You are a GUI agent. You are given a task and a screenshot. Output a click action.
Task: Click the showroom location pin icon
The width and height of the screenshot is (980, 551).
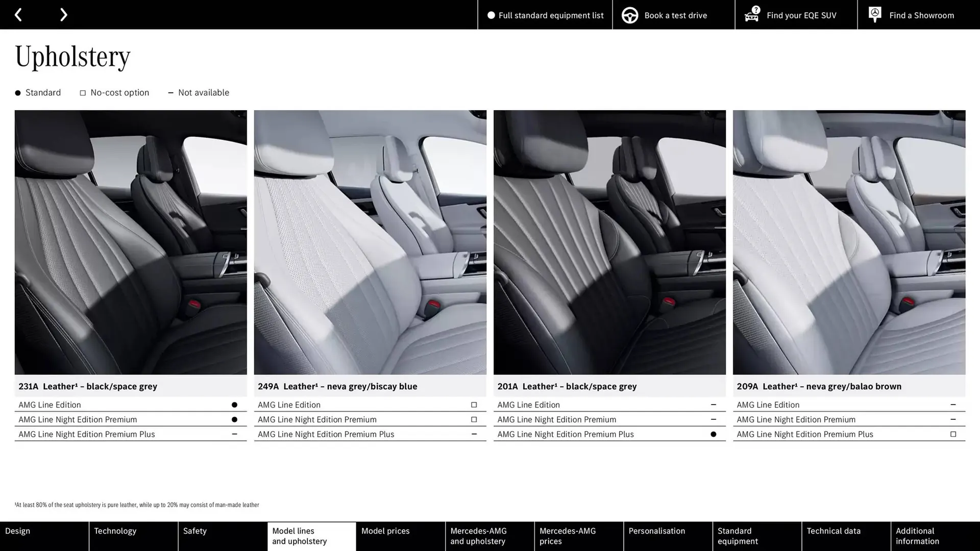click(874, 15)
